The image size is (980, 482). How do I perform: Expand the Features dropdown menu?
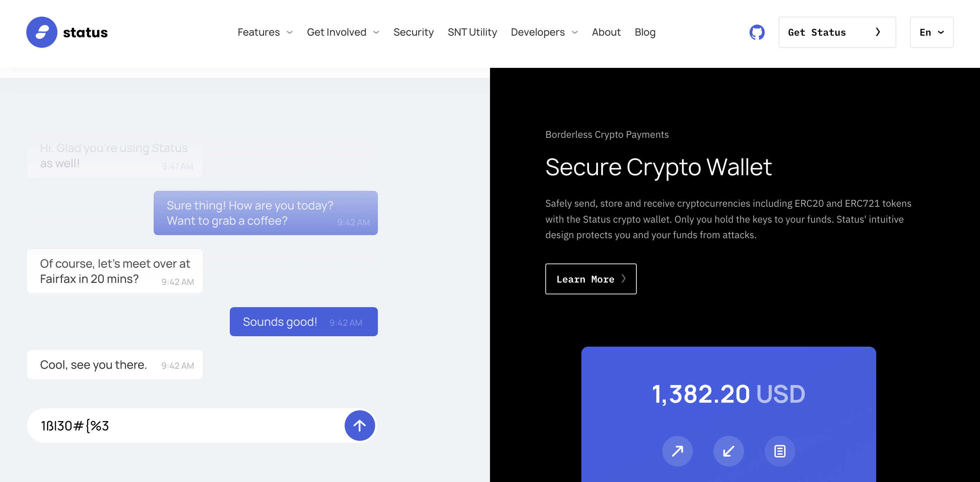click(x=265, y=32)
